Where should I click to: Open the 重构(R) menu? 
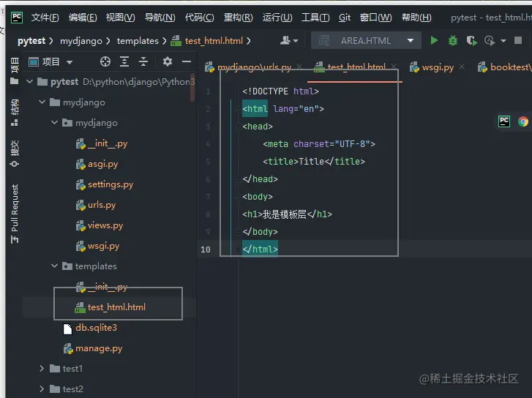[238, 18]
